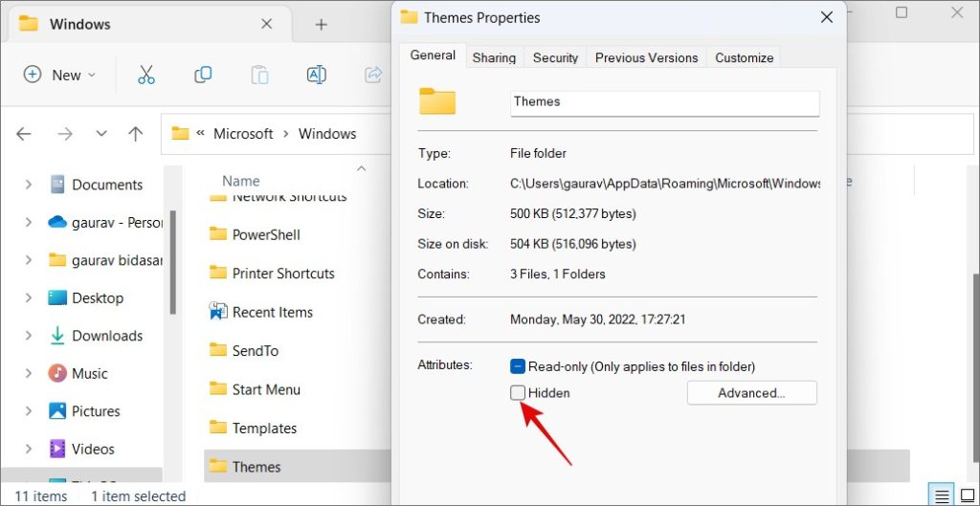This screenshot has height=506, width=980.
Task: Open Advanced attributes dialog
Action: click(752, 393)
